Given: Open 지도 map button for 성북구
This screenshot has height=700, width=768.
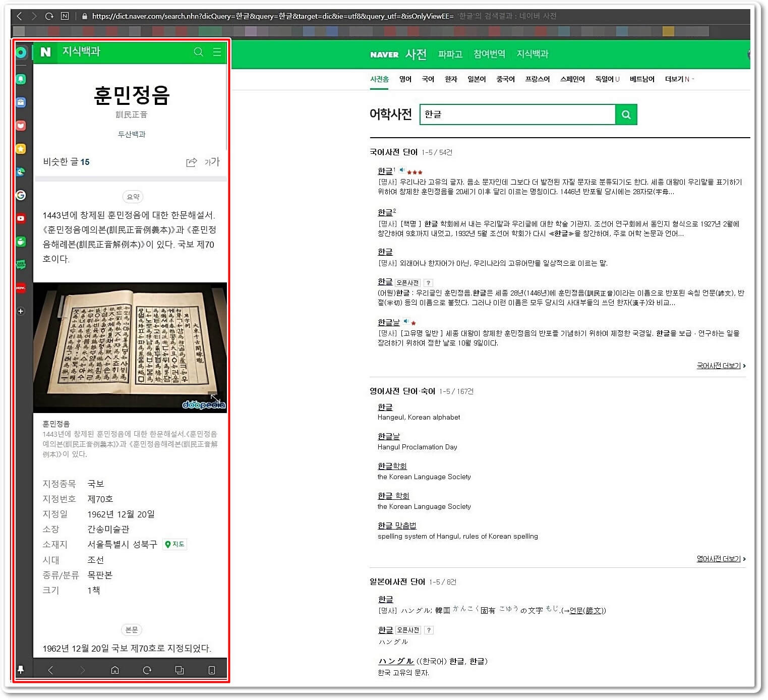Looking at the screenshot, I should point(174,544).
